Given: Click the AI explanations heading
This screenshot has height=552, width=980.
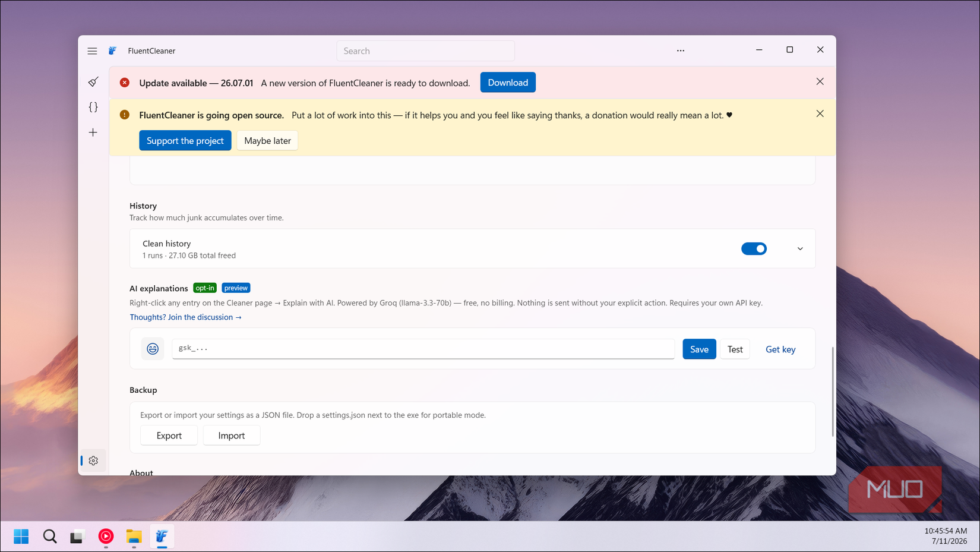Looking at the screenshot, I should coord(159,288).
